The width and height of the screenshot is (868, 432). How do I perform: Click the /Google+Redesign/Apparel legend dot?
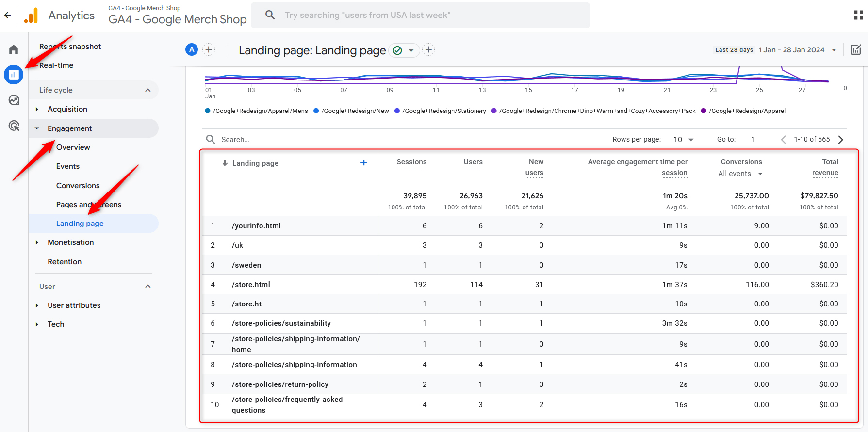(704, 111)
